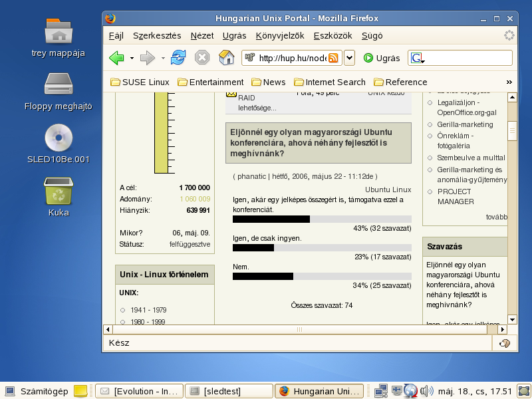This screenshot has width=532, height=399.
Task: Open the Ugrás menu
Action: 235,36
